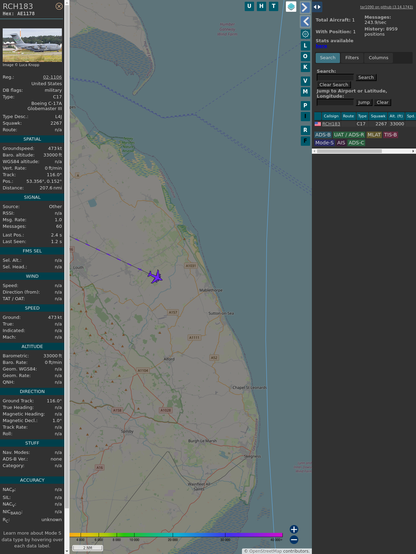Zoom in with the plus button
Image resolution: width=416 pixels, height=554 pixels.
[x=294, y=529]
